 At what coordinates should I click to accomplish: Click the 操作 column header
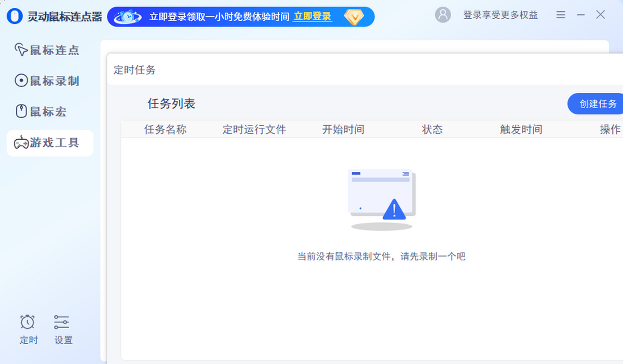pos(611,129)
